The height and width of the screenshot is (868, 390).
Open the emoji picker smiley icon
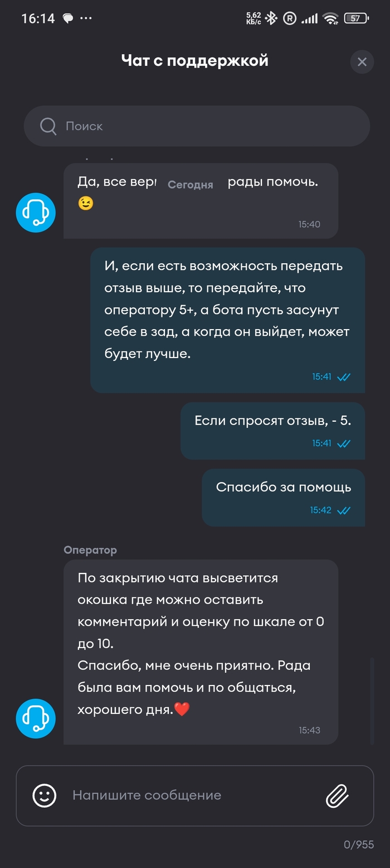pos(45,795)
